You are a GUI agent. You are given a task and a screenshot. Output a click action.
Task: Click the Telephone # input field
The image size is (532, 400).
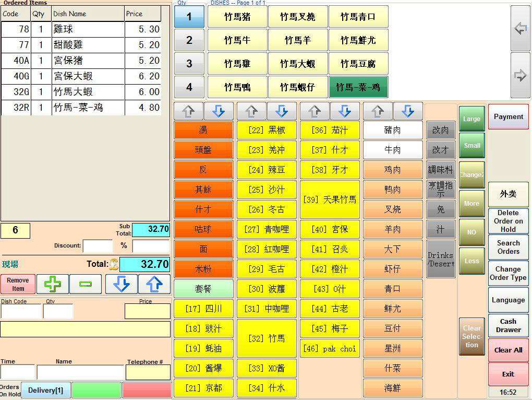pyautogui.click(x=148, y=372)
